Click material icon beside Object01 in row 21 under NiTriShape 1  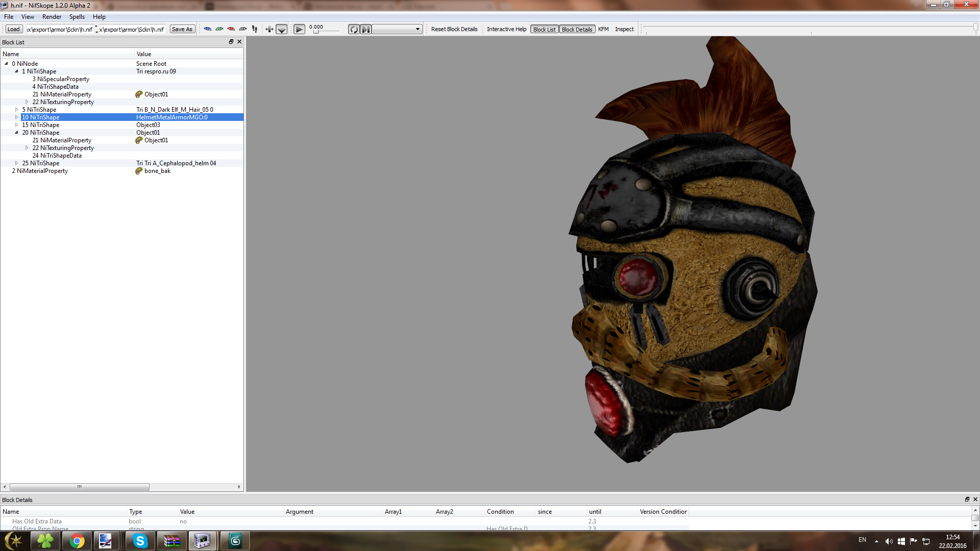point(139,94)
